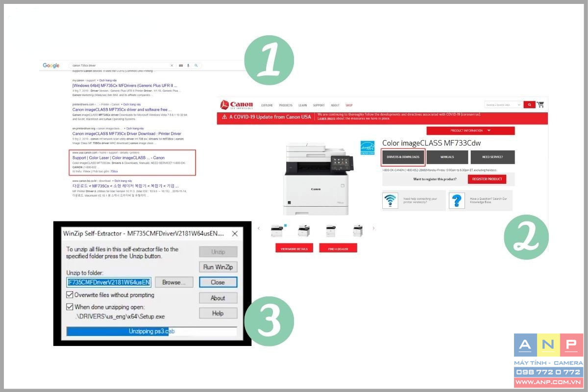
Task: Open the Support menu on Canon site
Action: coord(319,105)
